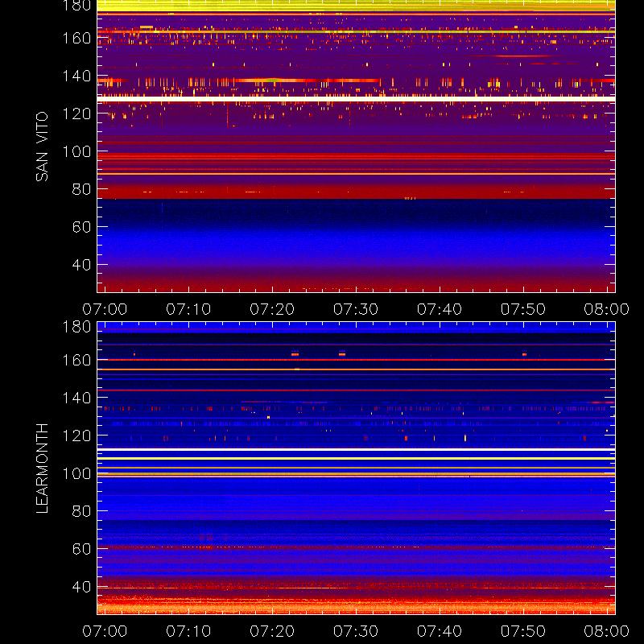Viewport: 644px width, 644px height.
Task: Click the 07:40 time label under Learmonth plot
Action: [440, 631]
